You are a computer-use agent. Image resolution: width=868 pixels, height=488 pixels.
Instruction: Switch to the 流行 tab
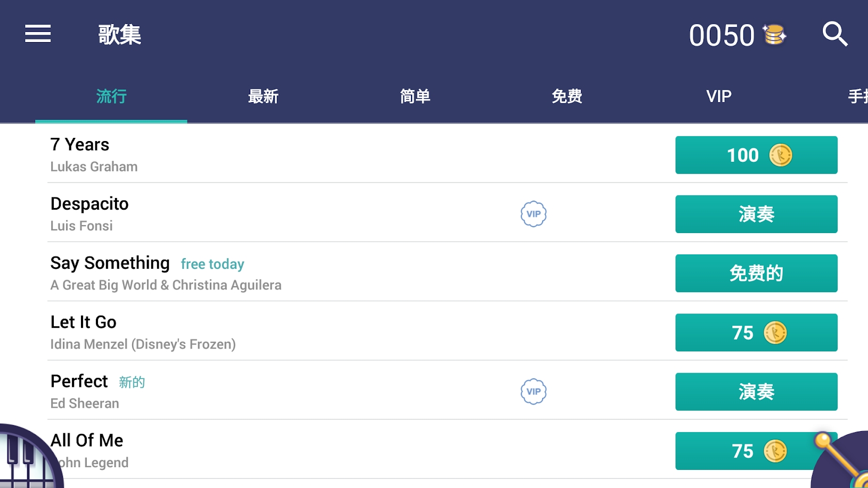(x=111, y=96)
